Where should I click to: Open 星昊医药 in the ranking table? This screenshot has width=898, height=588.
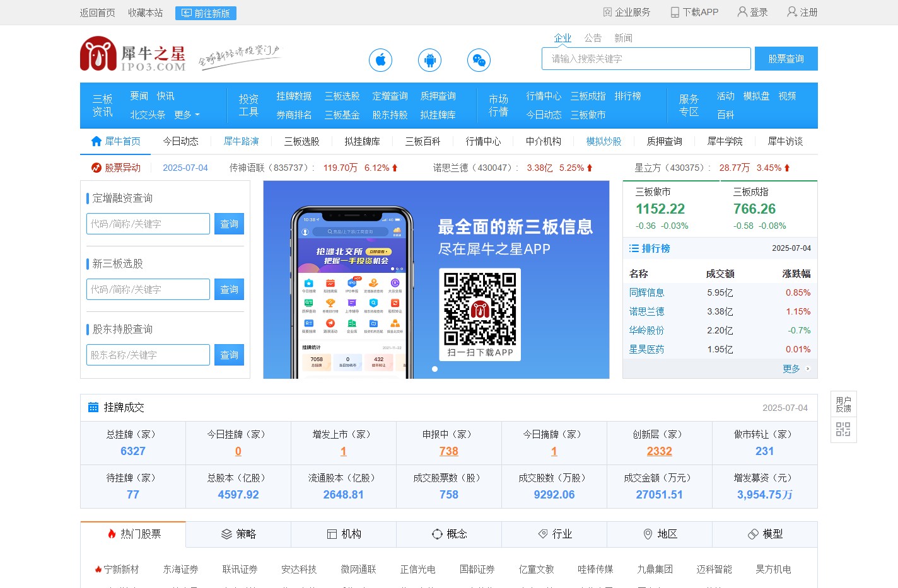647,349
